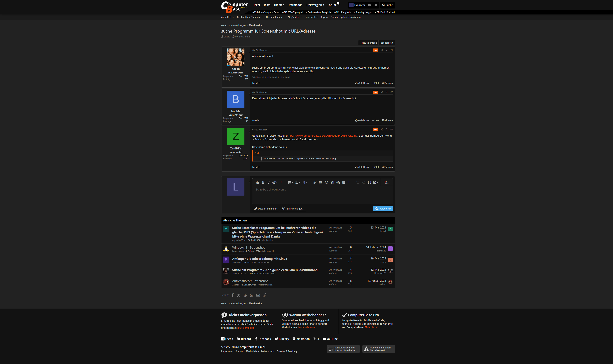Viewport: 613px width, 364px height.
Task: Share the thread via Reddit icon
Action: coord(245,295)
